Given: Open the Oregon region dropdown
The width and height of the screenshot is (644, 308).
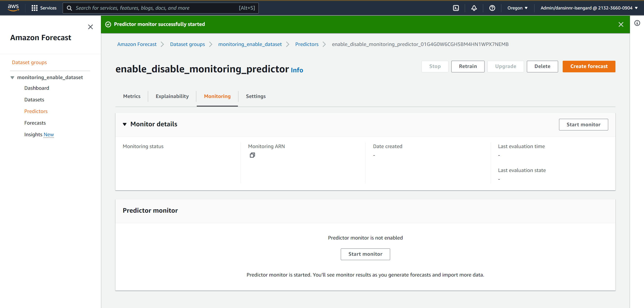Looking at the screenshot, I should 517,8.
